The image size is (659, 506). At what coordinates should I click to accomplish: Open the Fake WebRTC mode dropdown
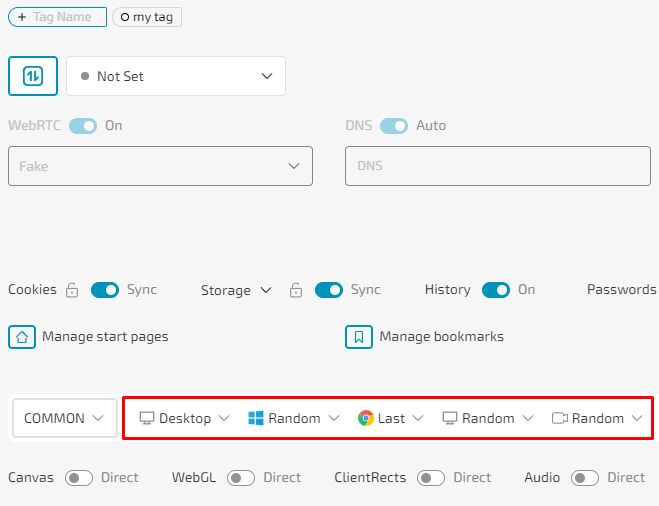(160, 166)
